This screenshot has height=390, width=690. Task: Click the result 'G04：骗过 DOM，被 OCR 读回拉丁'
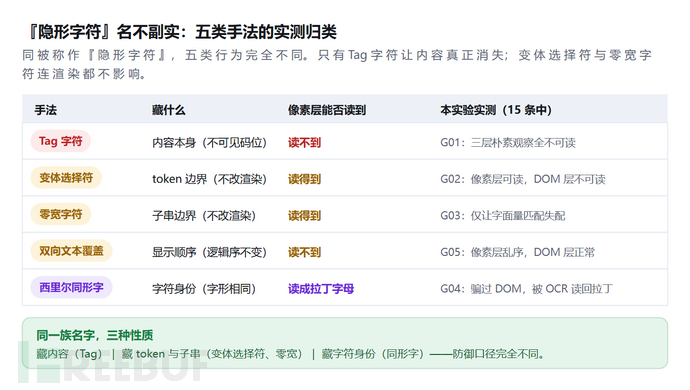(526, 289)
